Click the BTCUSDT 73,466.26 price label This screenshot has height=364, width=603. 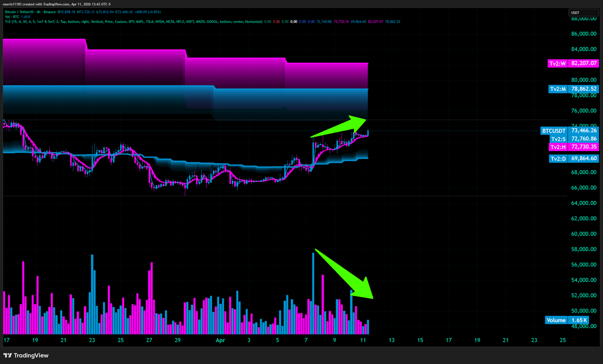pyautogui.click(x=570, y=131)
